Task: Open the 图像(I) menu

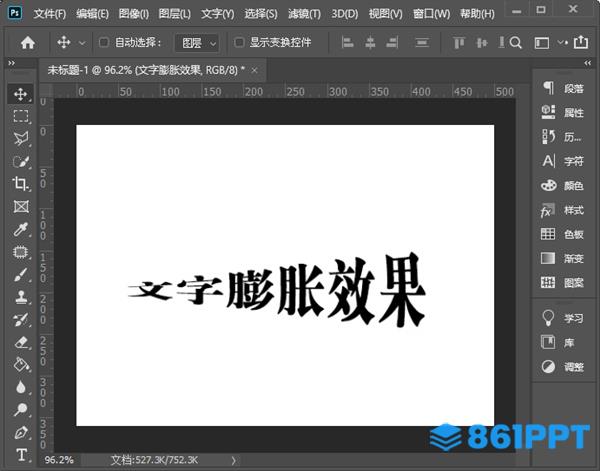Action: (x=134, y=14)
